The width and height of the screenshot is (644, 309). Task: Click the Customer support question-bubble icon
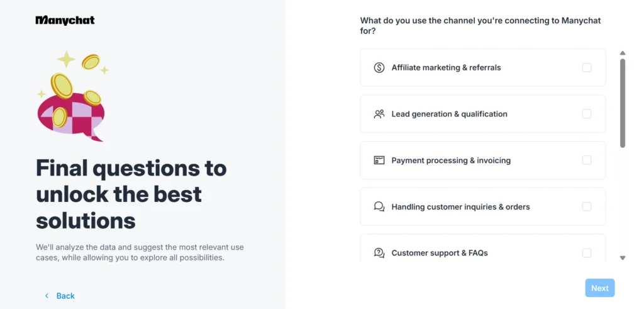(x=379, y=253)
